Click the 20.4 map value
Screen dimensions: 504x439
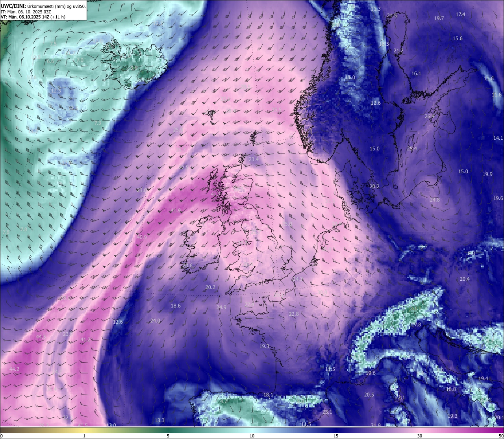point(465,279)
